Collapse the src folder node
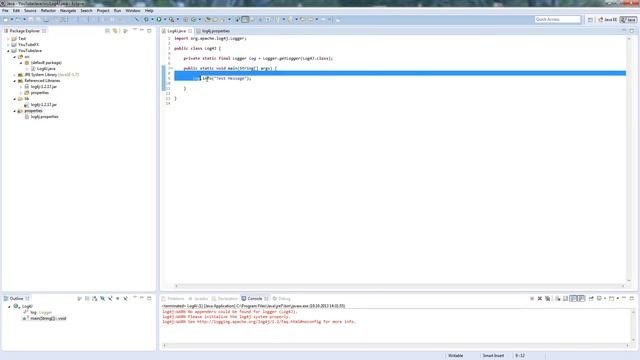 (x=15, y=57)
